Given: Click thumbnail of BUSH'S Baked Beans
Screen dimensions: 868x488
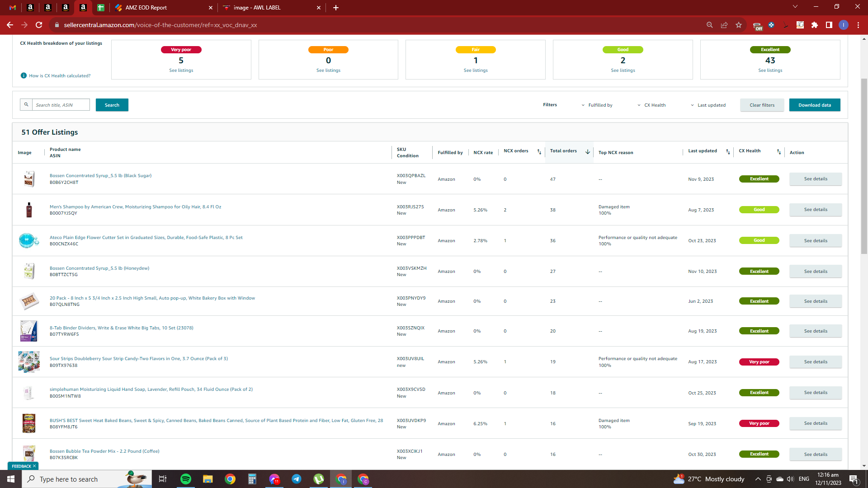Looking at the screenshot, I should pos(29,423).
